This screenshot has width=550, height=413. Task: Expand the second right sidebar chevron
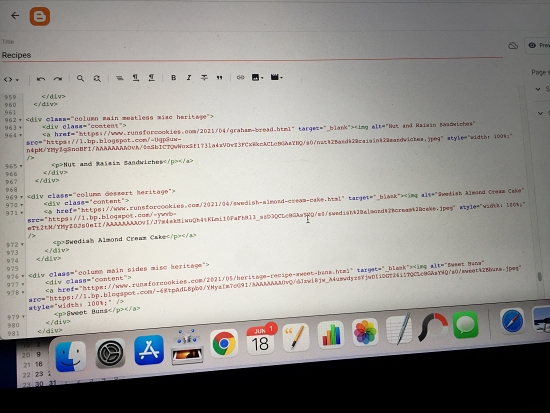(541, 113)
